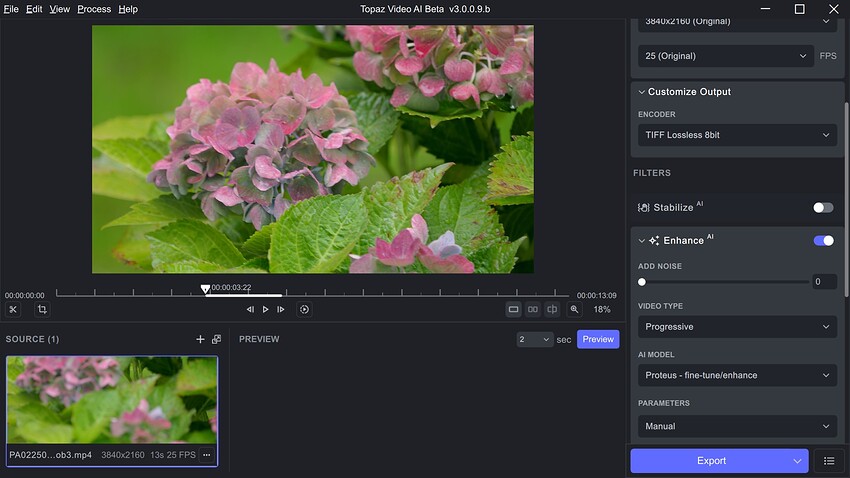Open the TIFF Lossless 8bit encoder dropdown
The width and height of the screenshot is (850, 478).
[737, 135]
